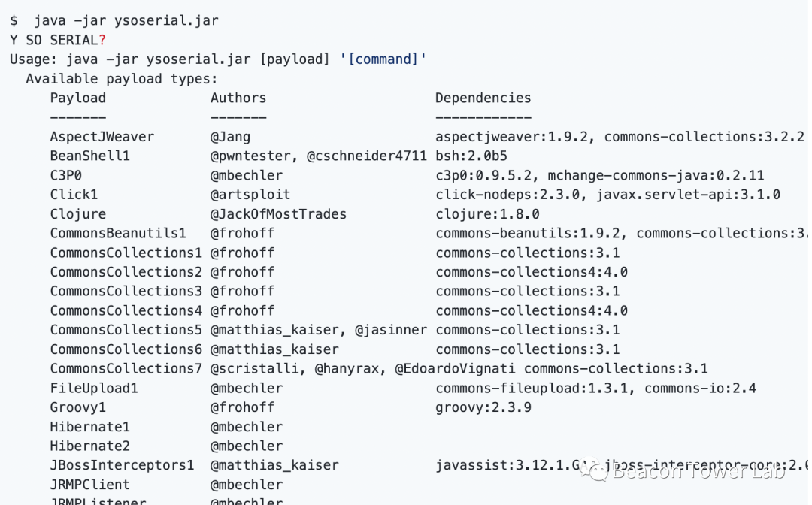
Task: Select the Authors column header
Action: click(x=238, y=98)
